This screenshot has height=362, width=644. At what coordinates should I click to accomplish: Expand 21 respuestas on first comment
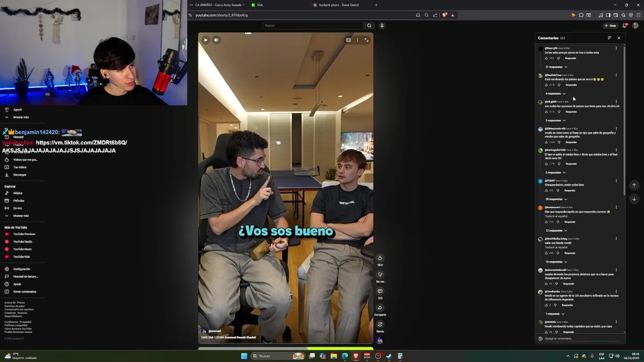tap(556, 67)
